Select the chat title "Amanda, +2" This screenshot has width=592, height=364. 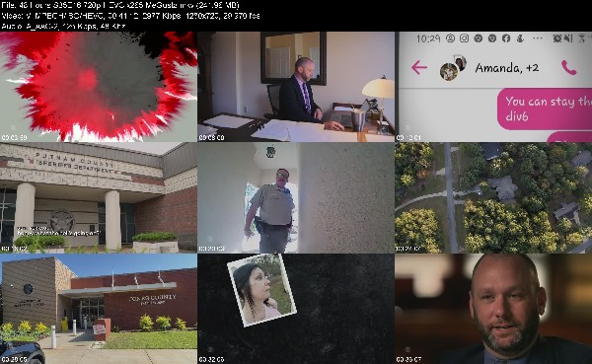click(x=507, y=68)
